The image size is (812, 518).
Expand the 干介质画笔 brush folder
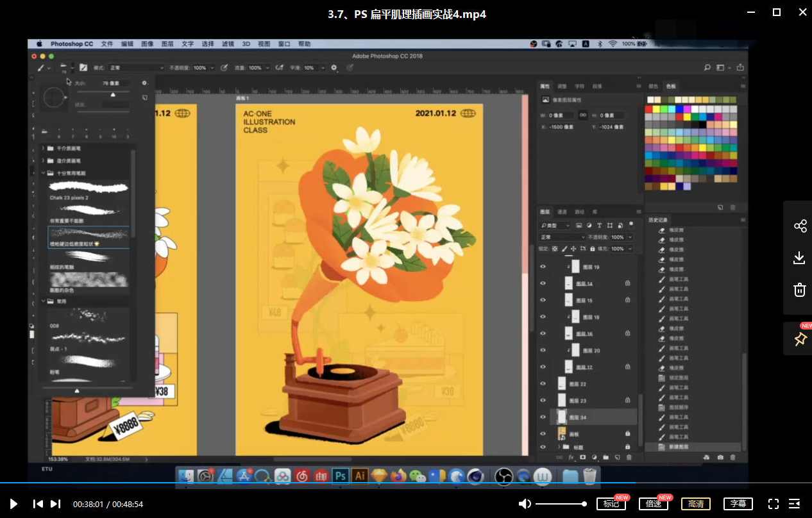[43, 148]
